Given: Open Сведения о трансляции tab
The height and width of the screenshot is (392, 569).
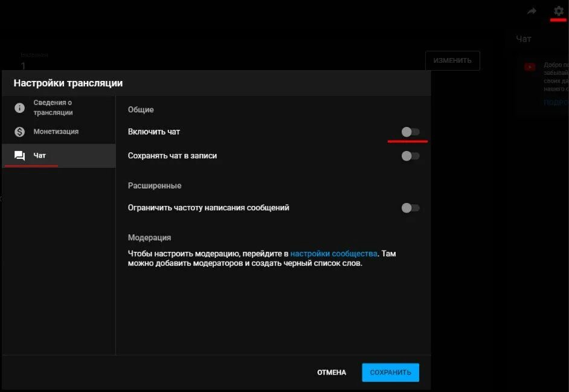Looking at the screenshot, I should tap(59, 108).
